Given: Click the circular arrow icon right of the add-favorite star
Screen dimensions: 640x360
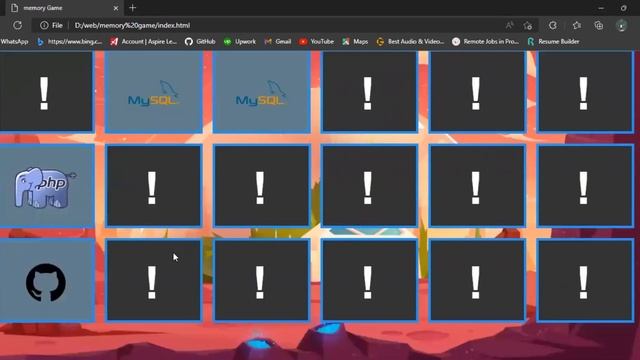Looking at the screenshot, I should coord(553,25).
